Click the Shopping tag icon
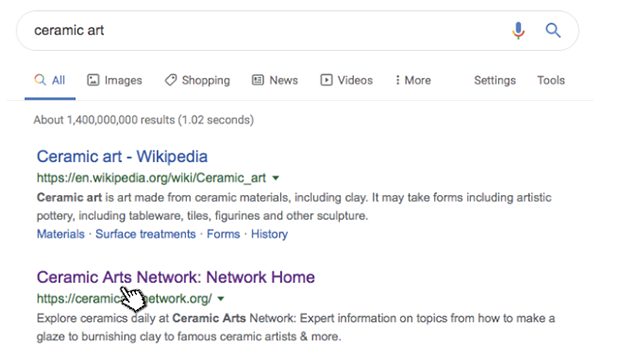 click(170, 80)
